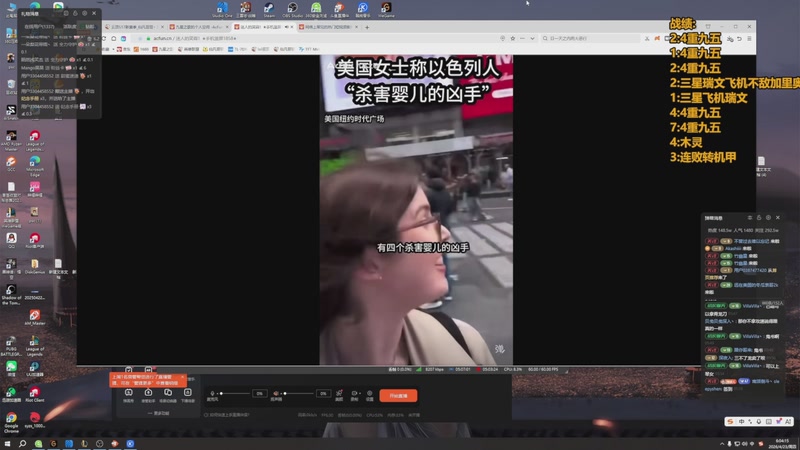800x450 pixels.
Task: Click browser reload button
Action: [x=104, y=38]
